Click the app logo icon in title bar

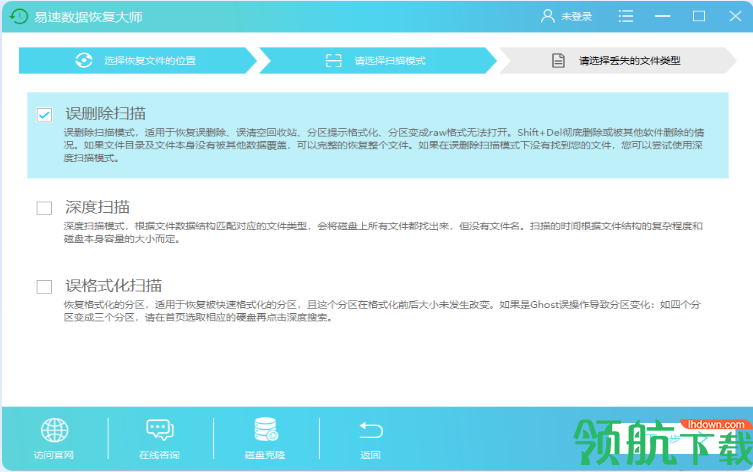19,16
